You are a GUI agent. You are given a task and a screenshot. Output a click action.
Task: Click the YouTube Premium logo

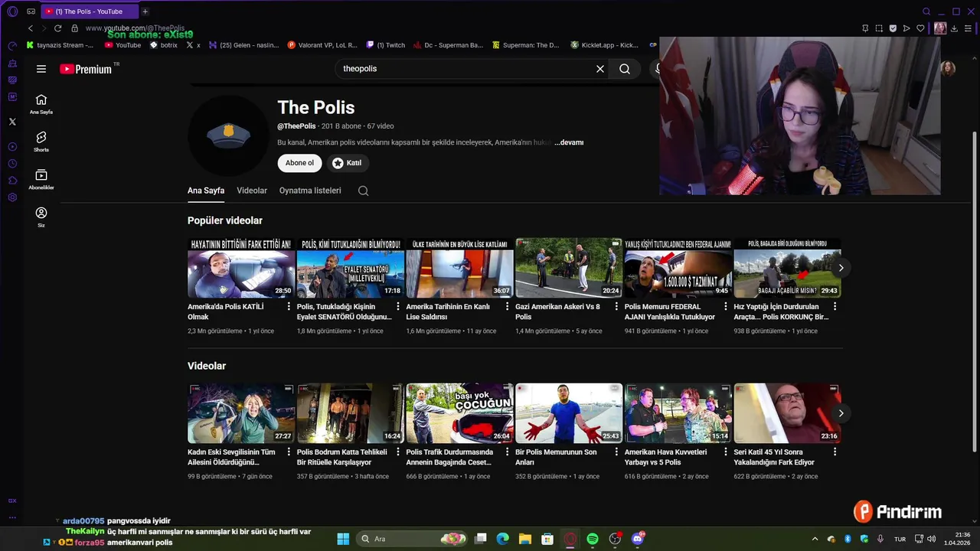coord(86,69)
